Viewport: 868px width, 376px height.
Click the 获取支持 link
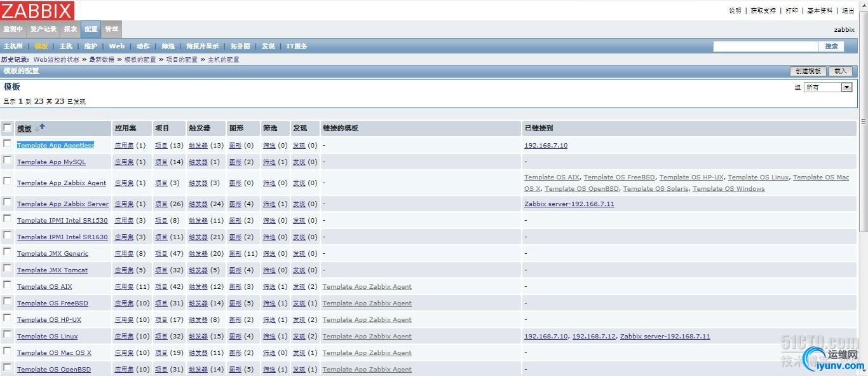coord(763,11)
